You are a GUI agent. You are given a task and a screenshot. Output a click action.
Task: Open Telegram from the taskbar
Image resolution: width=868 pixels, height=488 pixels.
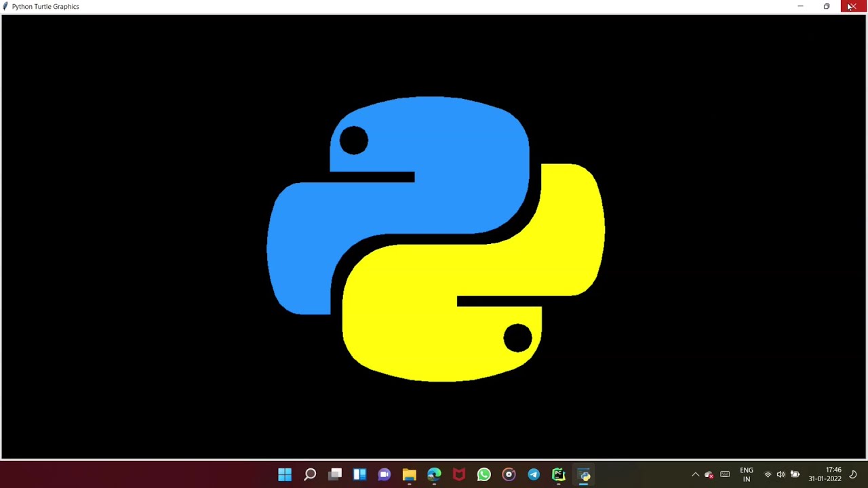(534, 474)
